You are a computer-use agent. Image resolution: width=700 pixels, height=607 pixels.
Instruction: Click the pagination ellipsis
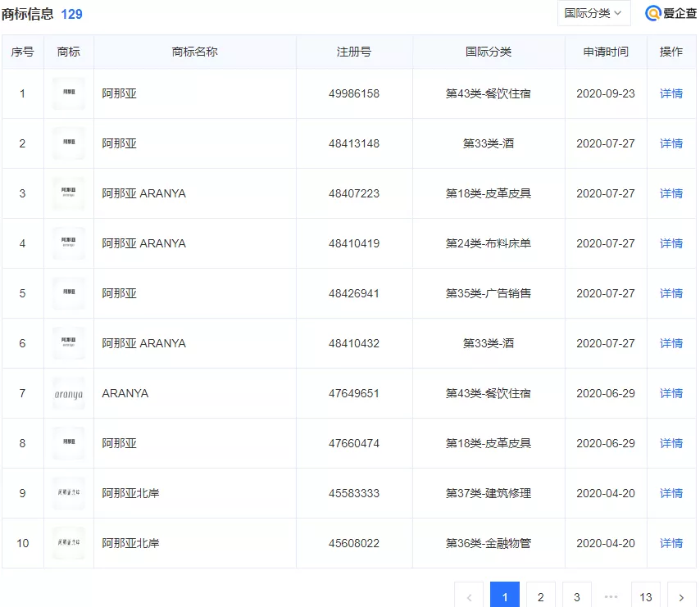point(610,596)
